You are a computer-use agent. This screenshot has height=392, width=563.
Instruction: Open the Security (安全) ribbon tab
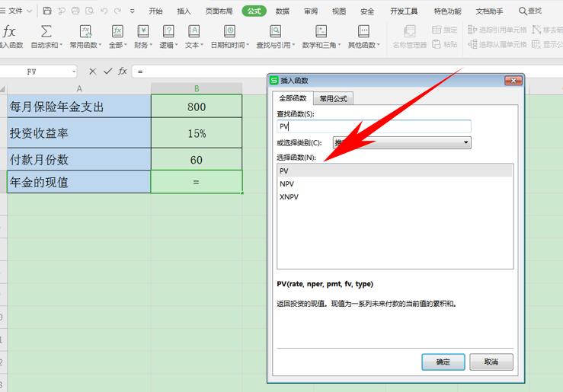[367, 11]
